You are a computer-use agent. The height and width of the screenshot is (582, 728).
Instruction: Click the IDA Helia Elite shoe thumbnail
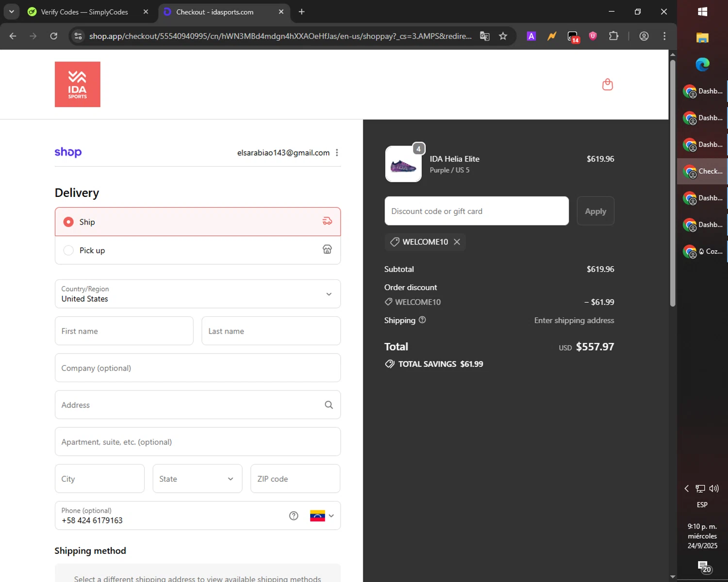(x=403, y=164)
